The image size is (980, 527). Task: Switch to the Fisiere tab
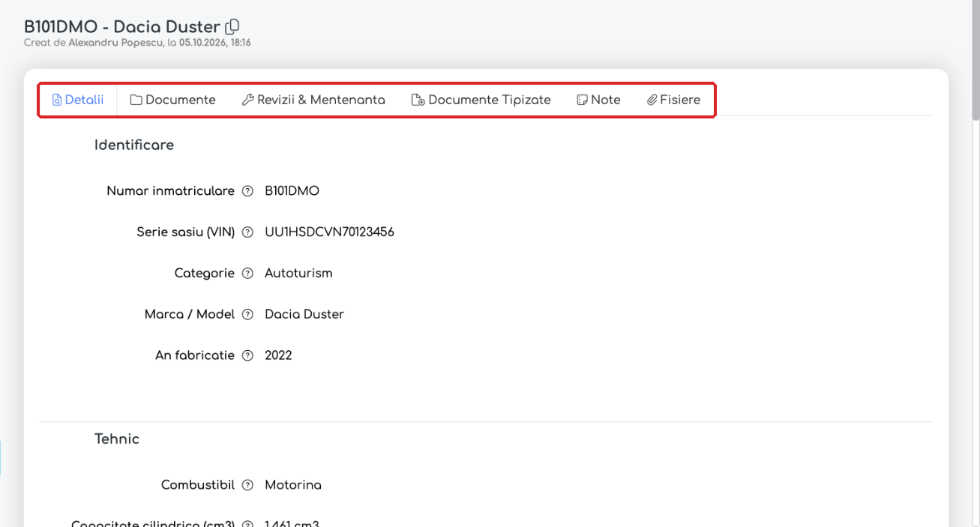673,100
